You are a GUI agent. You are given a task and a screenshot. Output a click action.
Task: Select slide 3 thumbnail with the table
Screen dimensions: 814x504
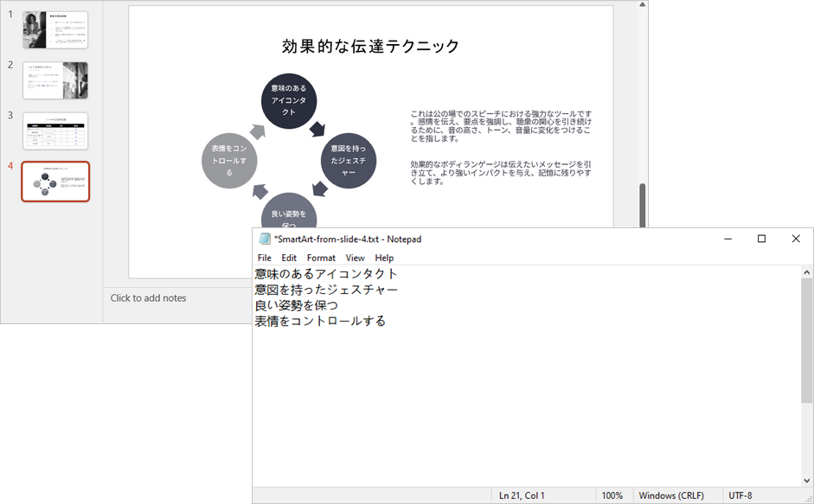pos(55,131)
